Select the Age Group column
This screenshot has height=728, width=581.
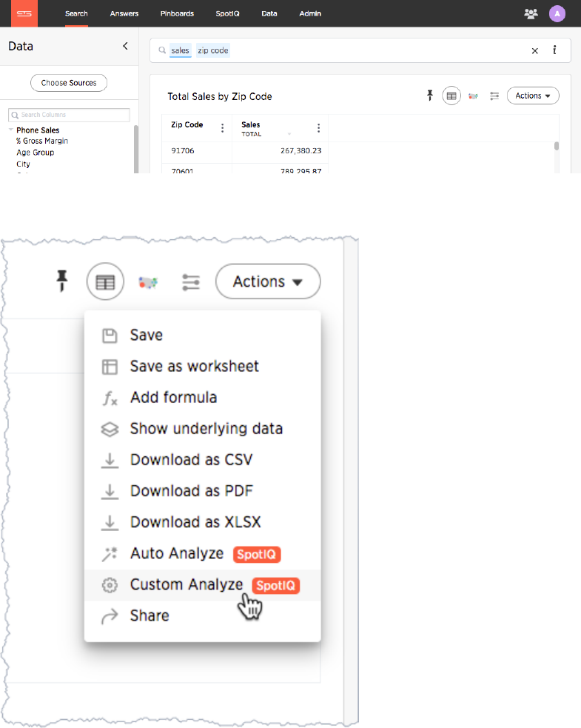pyautogui.click(x=36, y=153)
